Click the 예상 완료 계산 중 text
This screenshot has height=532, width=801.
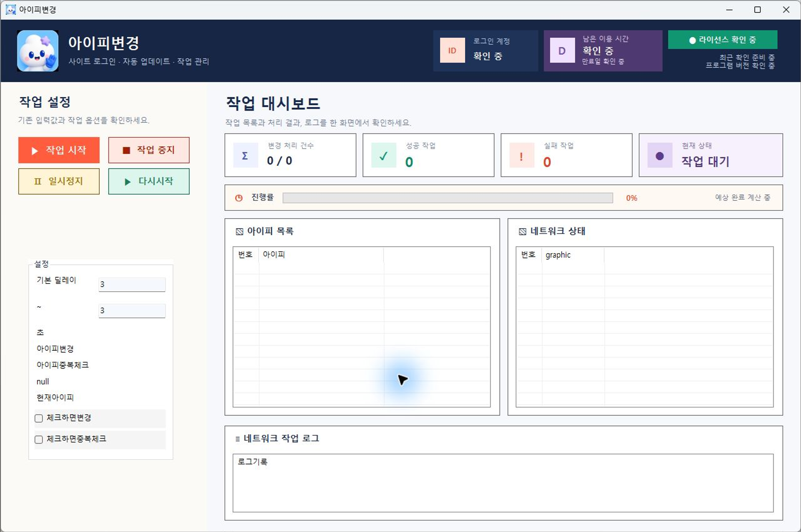[742, 198]
